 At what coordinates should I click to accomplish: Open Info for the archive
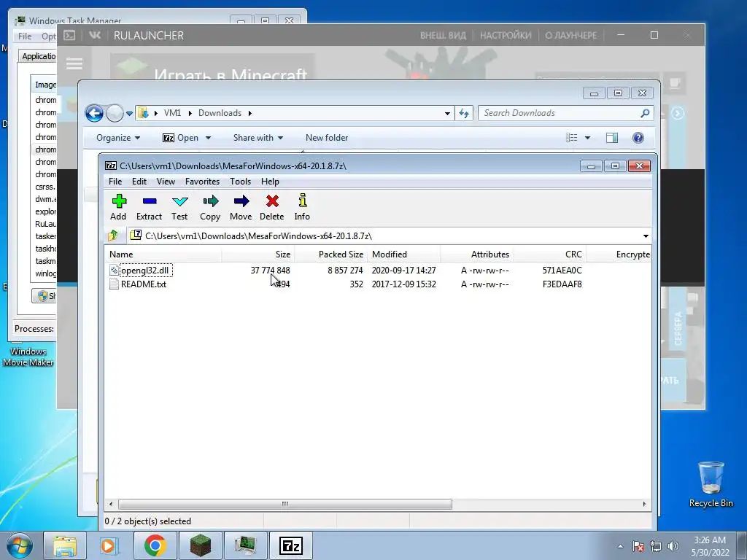(303, 200)
